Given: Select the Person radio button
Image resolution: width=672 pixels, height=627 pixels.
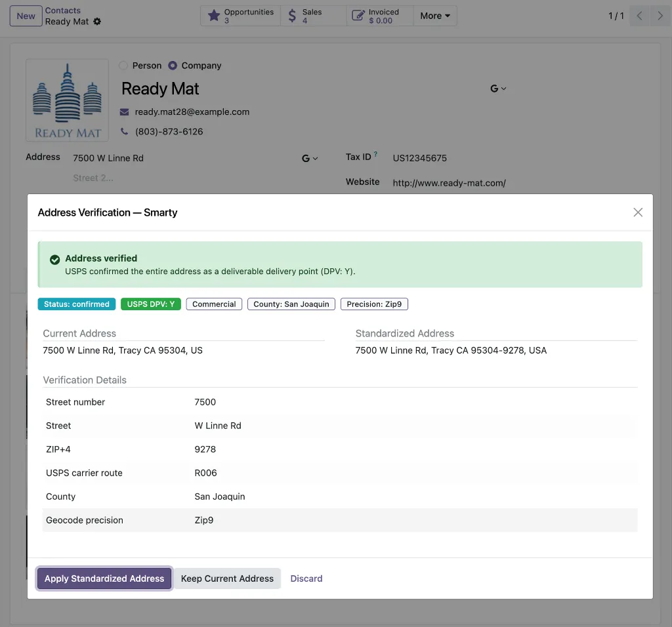Looking at the screenshot, I should pyautogui.click(x=123, y=66).
